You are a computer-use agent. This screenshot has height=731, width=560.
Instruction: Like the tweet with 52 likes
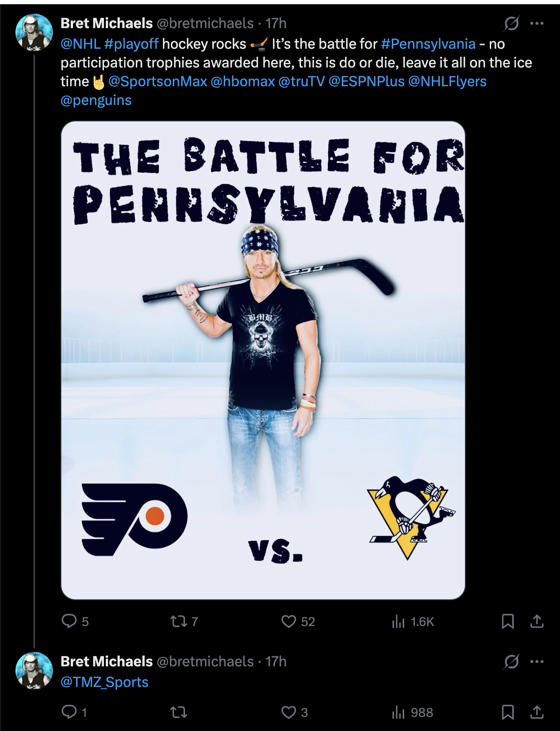coord(289,621)
